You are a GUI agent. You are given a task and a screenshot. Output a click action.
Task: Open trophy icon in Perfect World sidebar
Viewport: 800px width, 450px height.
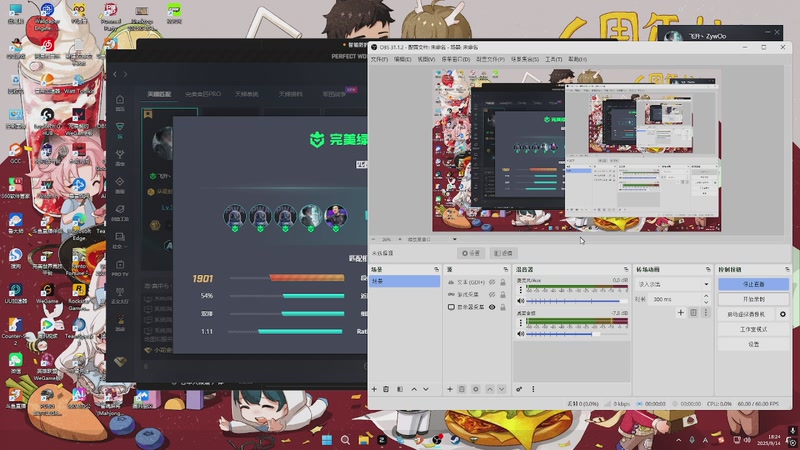[120, 157]
